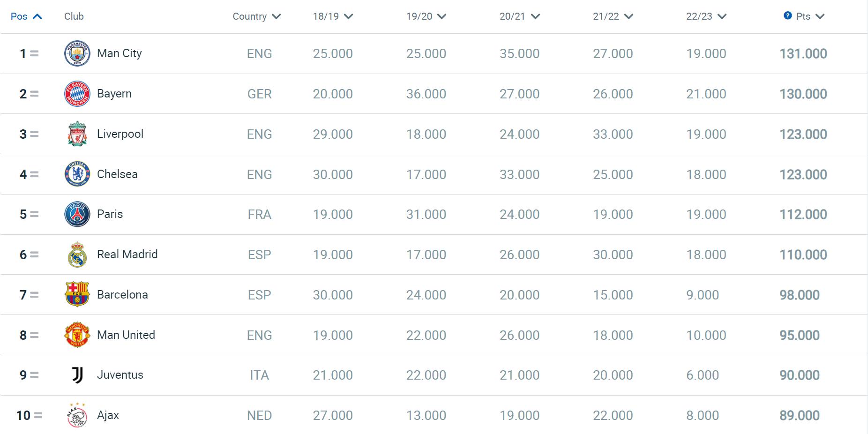
Task: Click the Juventus logo
Action: point(77,375)
